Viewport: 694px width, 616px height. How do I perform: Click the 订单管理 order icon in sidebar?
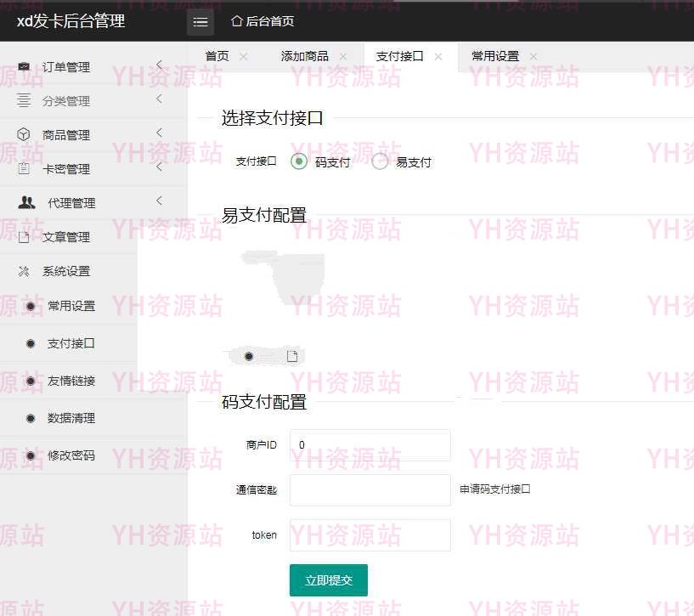pyautogui.click(x=24, y=66)
